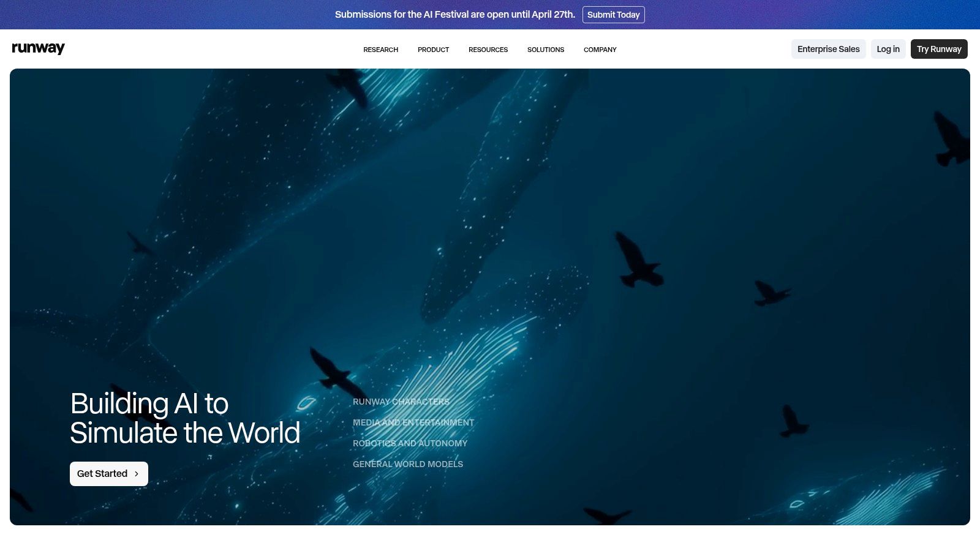Click the Log in button
980x551 pixels.
tap(888, 49)
